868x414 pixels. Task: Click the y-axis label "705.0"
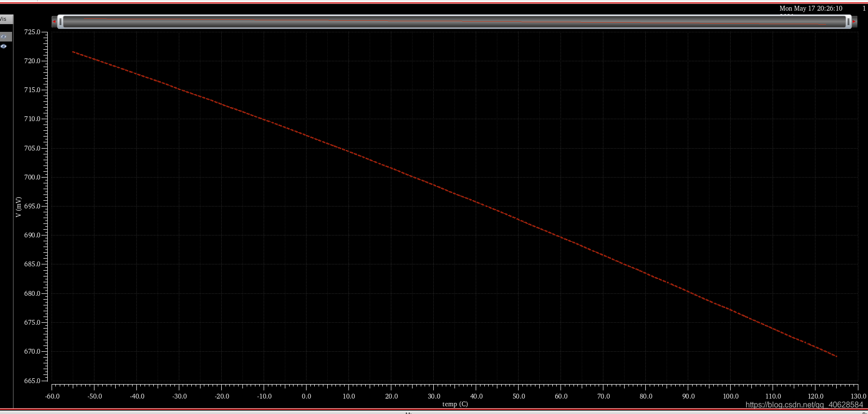pos(32,148)
